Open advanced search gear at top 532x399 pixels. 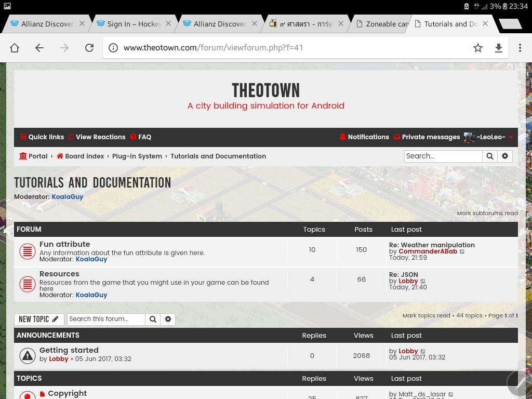[505, 156]
